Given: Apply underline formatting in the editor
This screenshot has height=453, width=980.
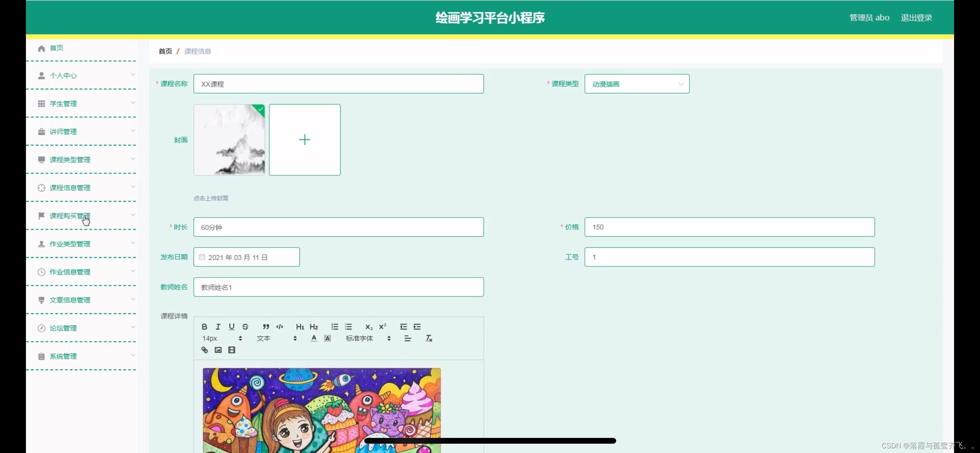Looking at the screenshot, I should [x=231, y=327].
